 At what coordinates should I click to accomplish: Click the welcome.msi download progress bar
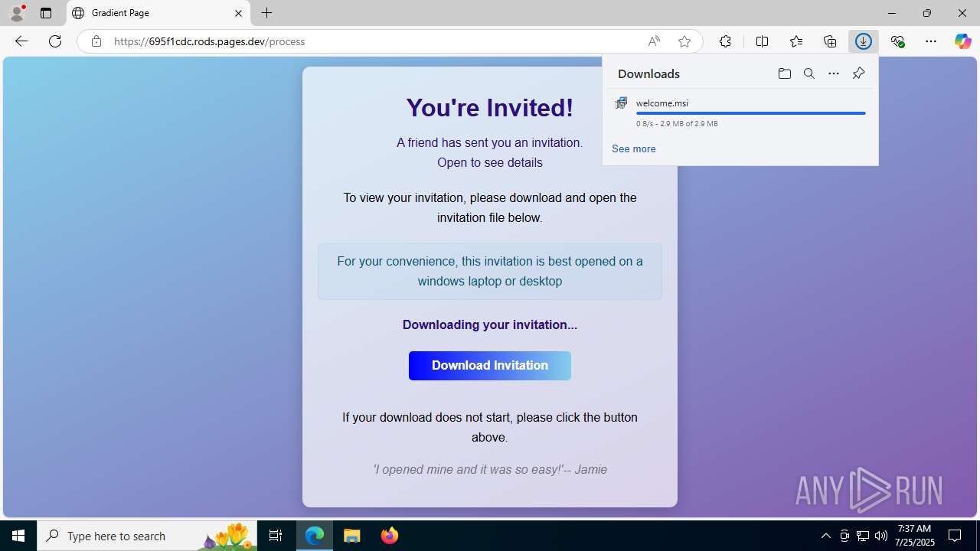coord(751,113)
